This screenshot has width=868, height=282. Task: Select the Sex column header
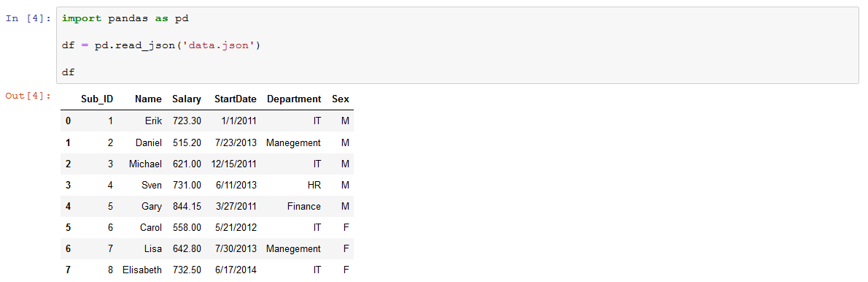341,99
